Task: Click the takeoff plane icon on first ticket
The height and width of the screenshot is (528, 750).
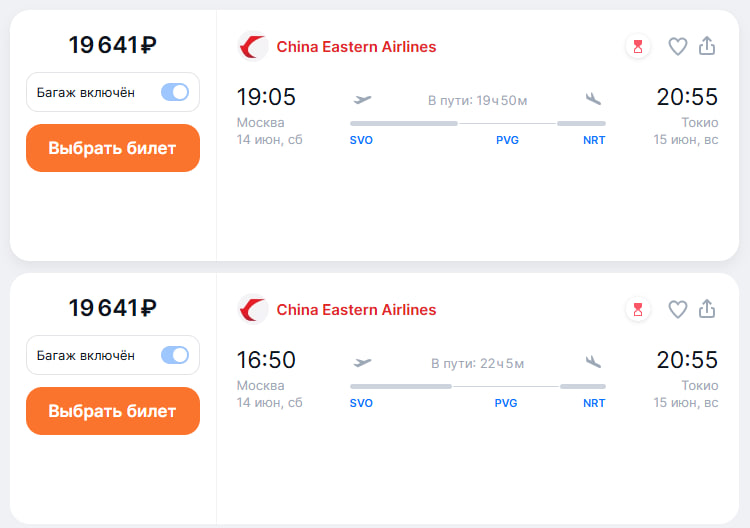Action: pyautogui.click(x=363, y=99)
